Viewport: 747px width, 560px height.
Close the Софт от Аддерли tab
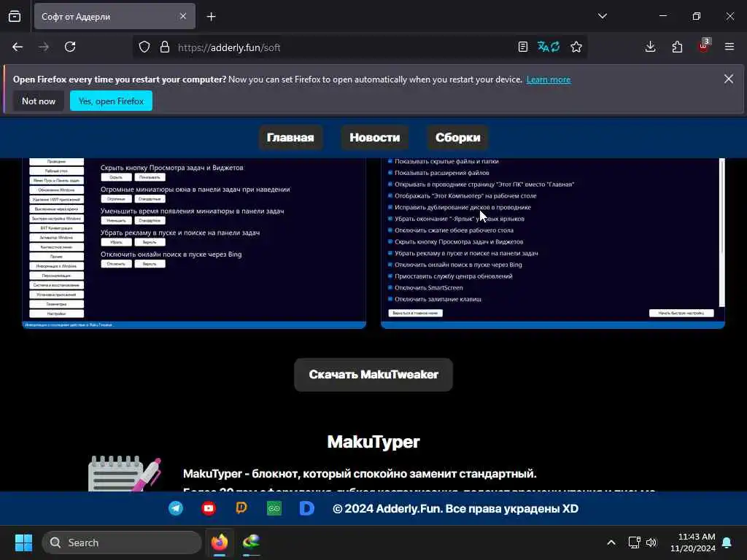(183, 16)
